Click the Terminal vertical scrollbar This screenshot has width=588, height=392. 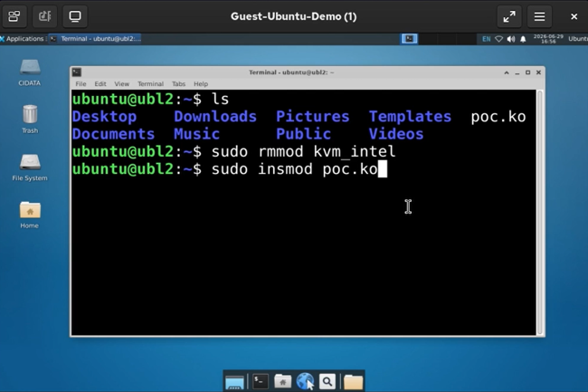540,212
